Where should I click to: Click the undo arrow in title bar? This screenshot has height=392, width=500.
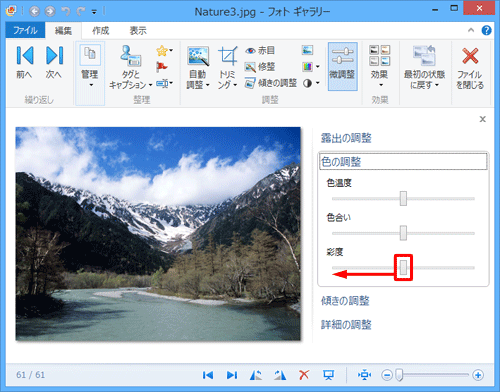pos(66,12)
